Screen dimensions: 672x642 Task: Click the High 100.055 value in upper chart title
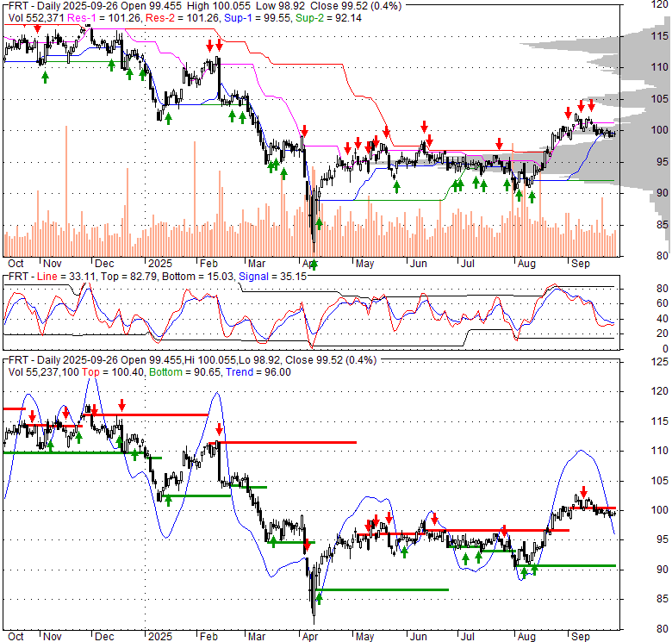coord(219,6)
